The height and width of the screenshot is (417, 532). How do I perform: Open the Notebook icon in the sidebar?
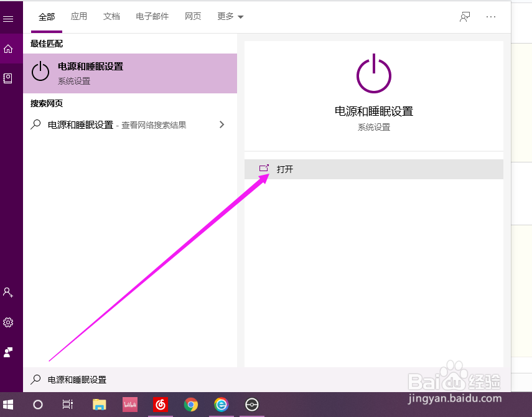[x=8, y=78]
